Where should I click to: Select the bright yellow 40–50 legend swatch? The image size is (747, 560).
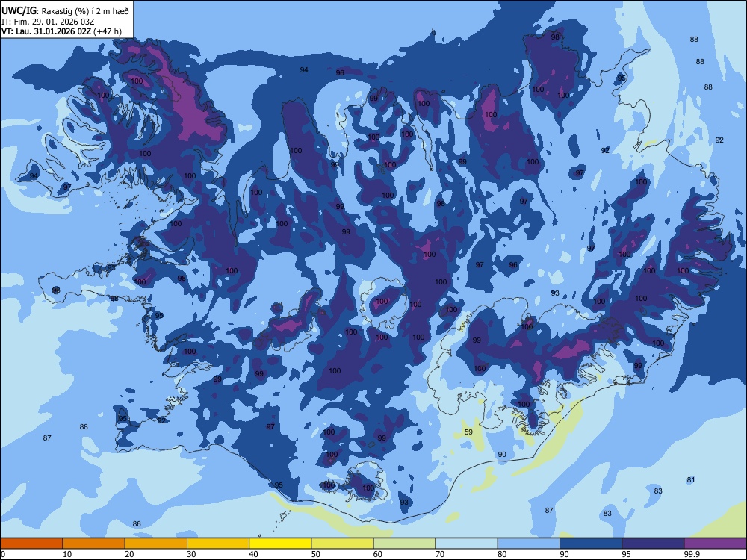click(x=280, y=544)
